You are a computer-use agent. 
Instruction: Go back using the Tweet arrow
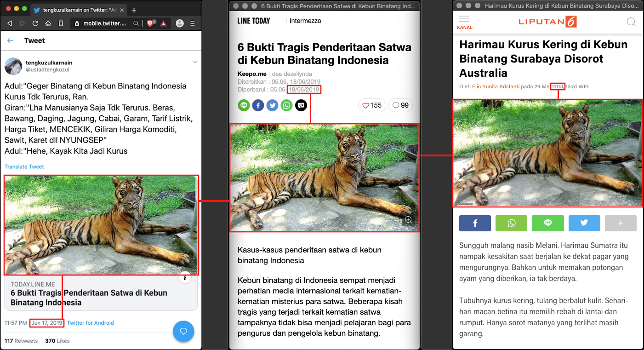pyautogui.click(x=10, y=40)
